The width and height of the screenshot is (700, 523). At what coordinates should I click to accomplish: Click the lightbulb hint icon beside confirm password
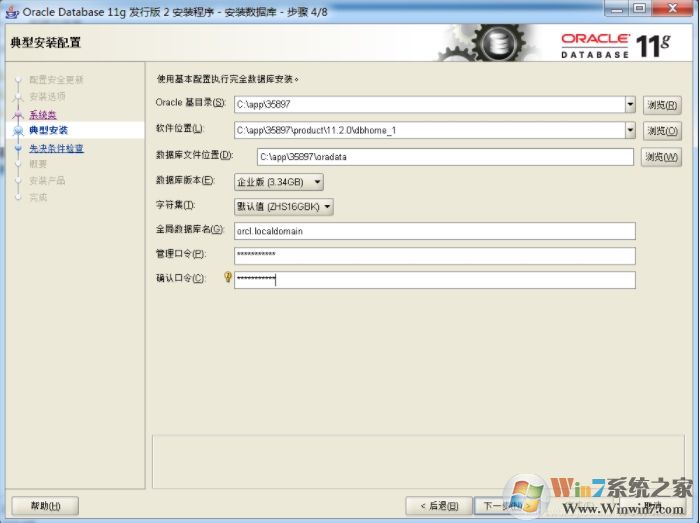227,278
